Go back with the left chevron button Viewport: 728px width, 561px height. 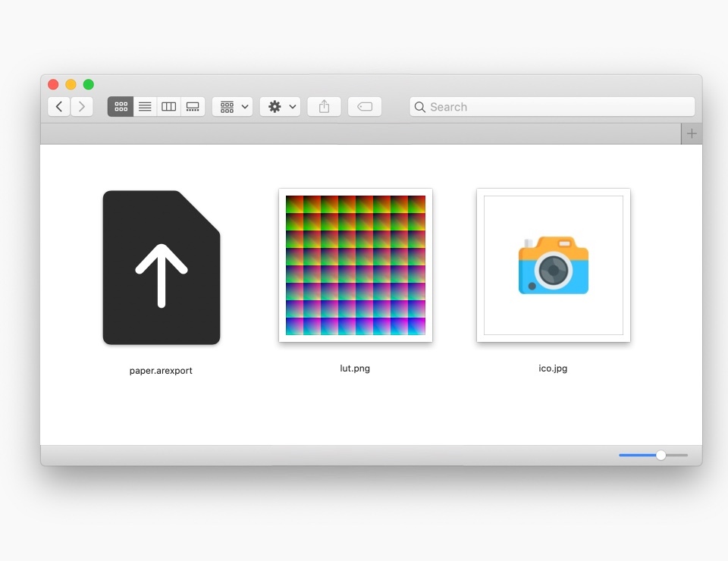click(59, 107)
